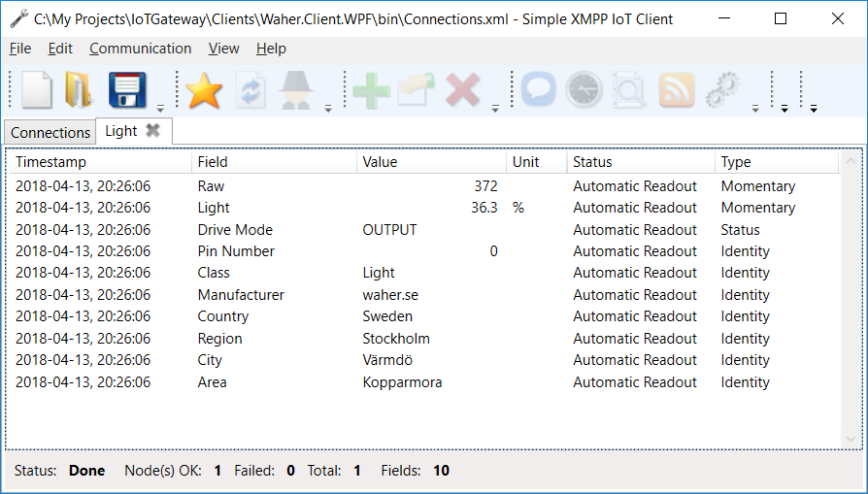Screen dimensions: 868x494
Task: Open the View menu
Action: tap(223, 49)
